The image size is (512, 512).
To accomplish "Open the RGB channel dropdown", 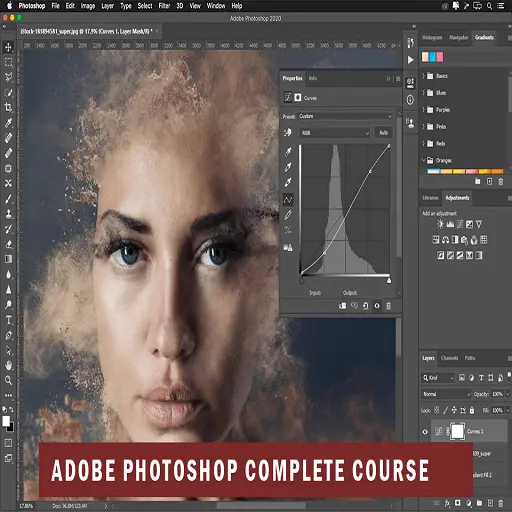I will (335, 133).
